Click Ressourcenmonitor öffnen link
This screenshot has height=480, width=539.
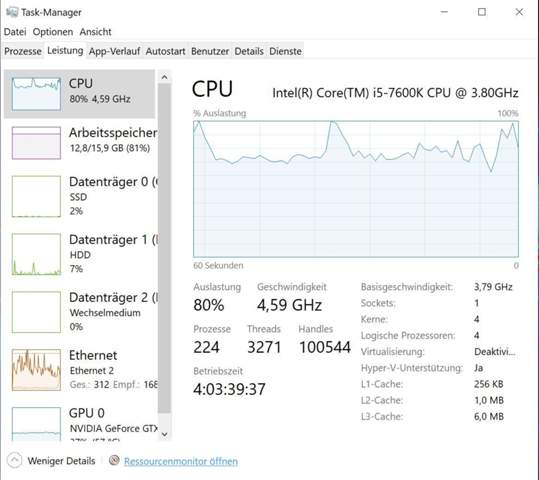181,461
